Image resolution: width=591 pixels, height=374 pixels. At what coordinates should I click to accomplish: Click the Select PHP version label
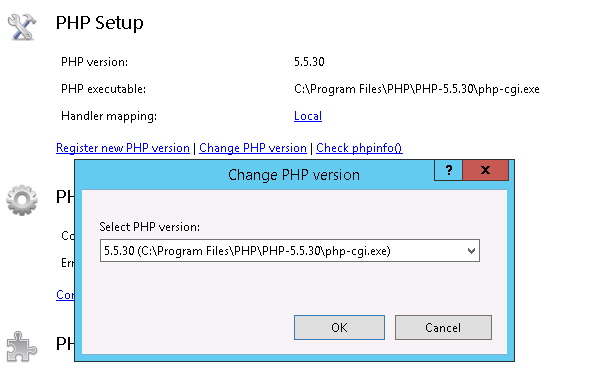point(150,227)
